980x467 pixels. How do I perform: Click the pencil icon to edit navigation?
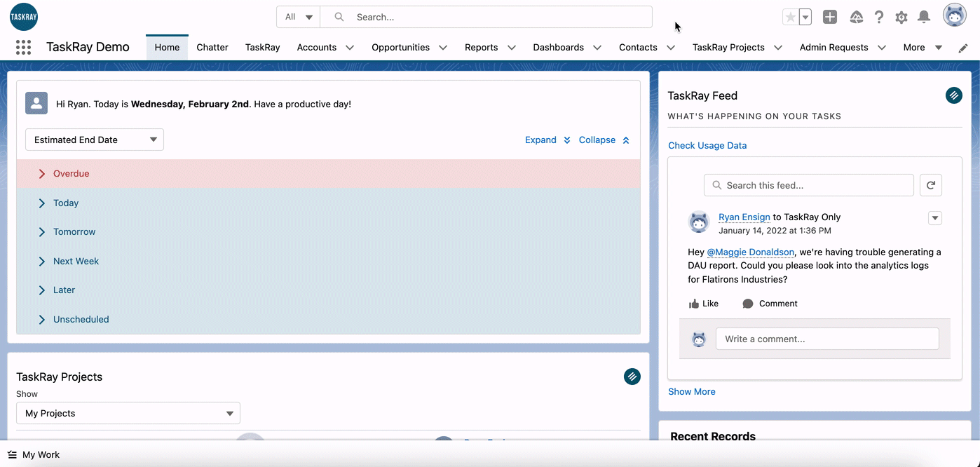[x=963, y=48]
